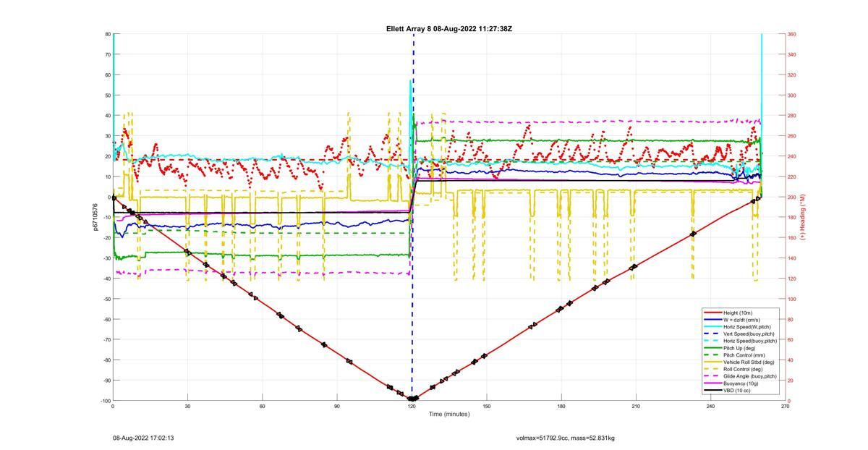Click the 'Time (minutes)' x-axis label
Viewport: 868px width, 450px height.
coord(449,415)
